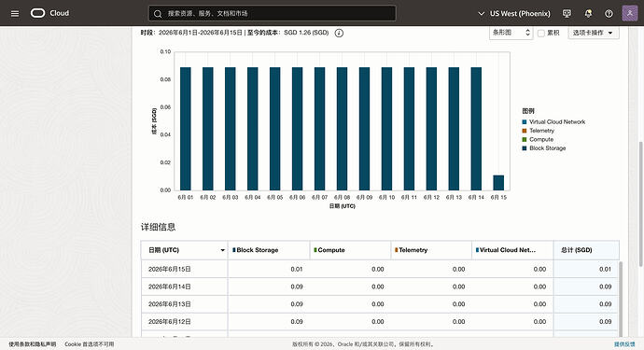Click the page vertical scrollbar
The width and height of the screenshot is (644, 350).
coord(640,203)
